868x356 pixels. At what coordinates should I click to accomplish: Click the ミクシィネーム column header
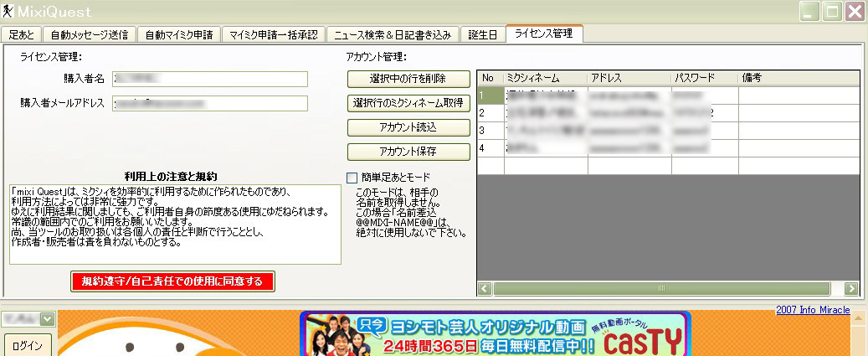[x=546, y=78]
